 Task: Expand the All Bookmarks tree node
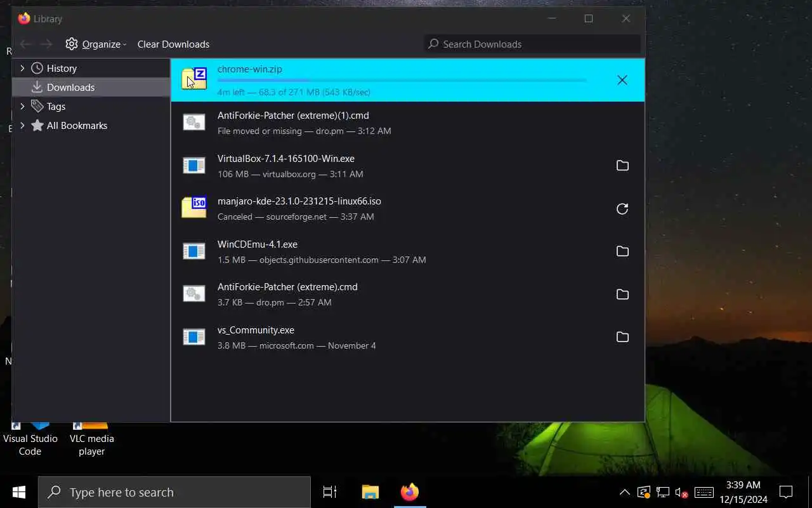point(22,125)
